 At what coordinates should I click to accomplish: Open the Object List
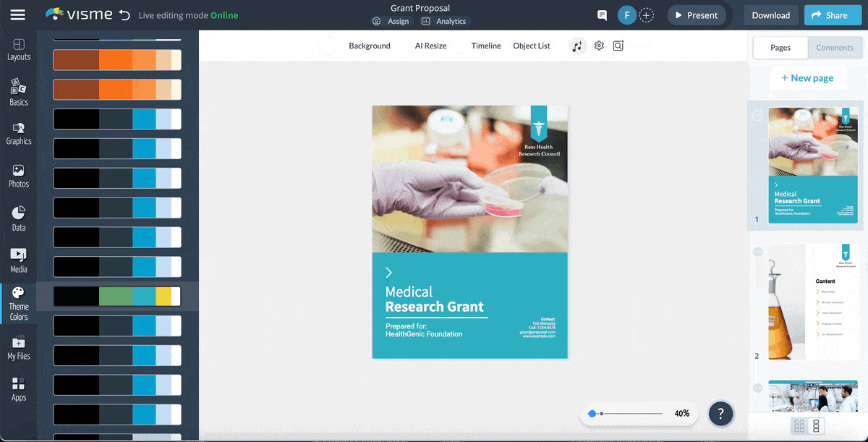pyautogui.click(x=531, y=45)
